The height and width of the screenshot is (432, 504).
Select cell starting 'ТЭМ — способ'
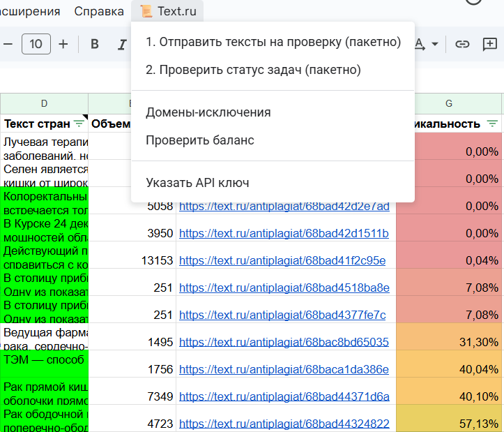[x=45, y=364]
